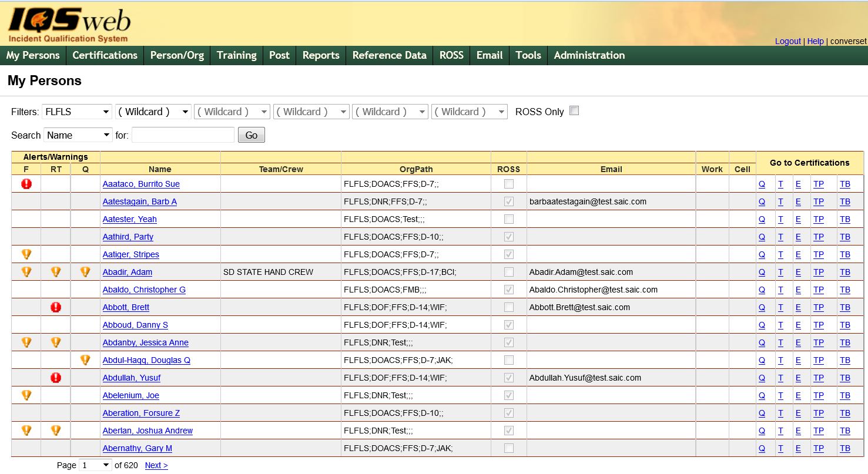Screen dimensions: 868x474
Task: Open the last filter Wildcard dropdown
Action: click(470, 112)
